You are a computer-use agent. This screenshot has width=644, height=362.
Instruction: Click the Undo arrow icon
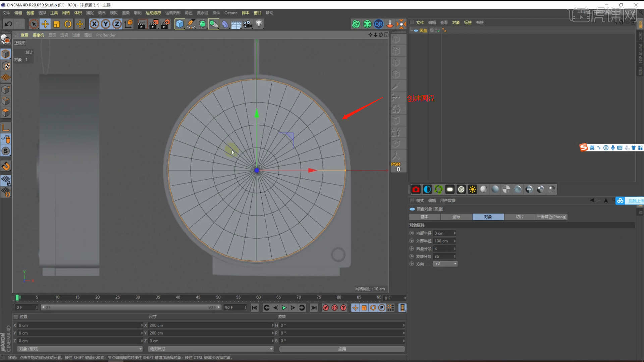coord(8,24)
